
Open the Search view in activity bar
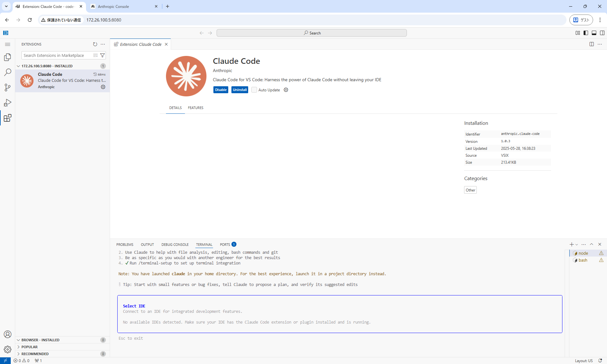(8, 72)
